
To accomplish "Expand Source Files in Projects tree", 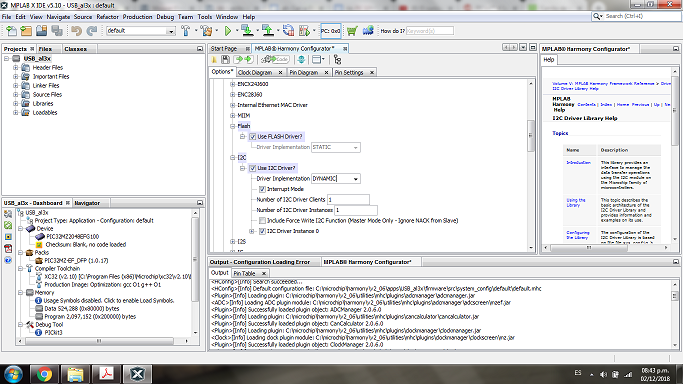I will click(x=16, y=94).
